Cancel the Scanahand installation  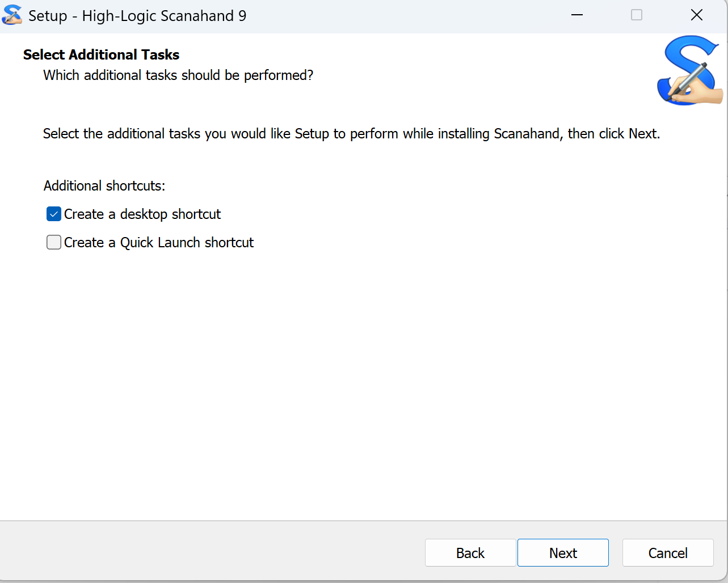click(x=668, y=553)
